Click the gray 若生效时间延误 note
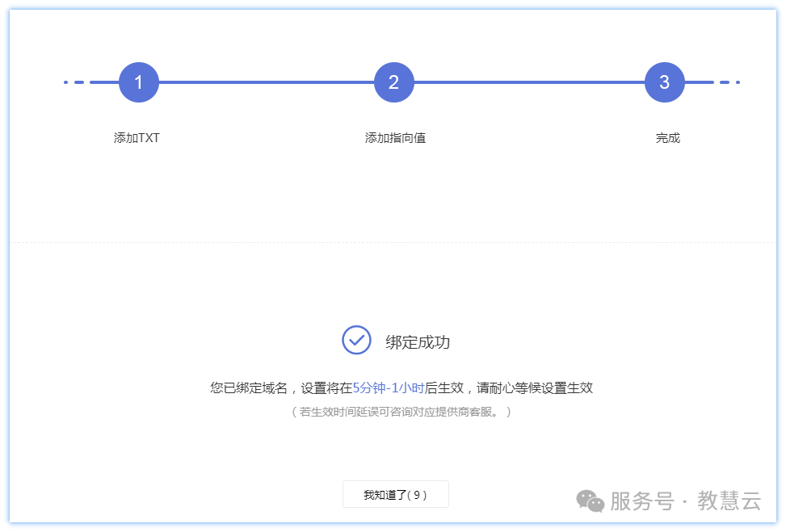This screenshot has width=786, height=532. point(401,412)
